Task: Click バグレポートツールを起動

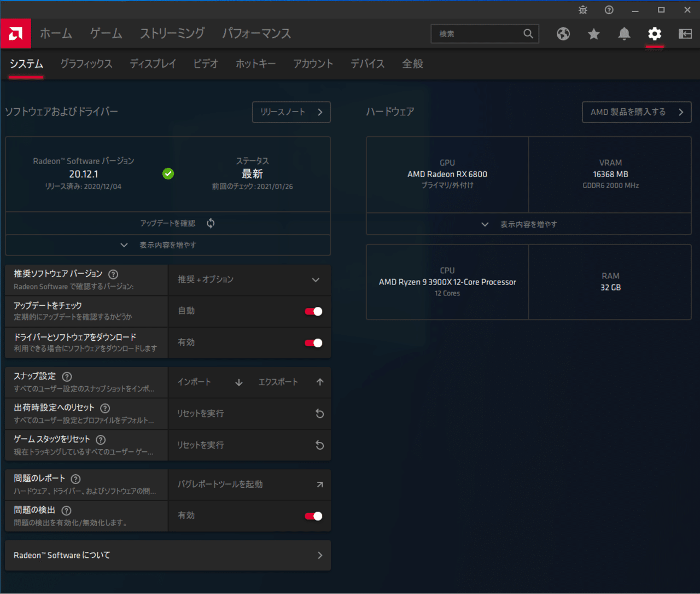Action: [220, 484]
